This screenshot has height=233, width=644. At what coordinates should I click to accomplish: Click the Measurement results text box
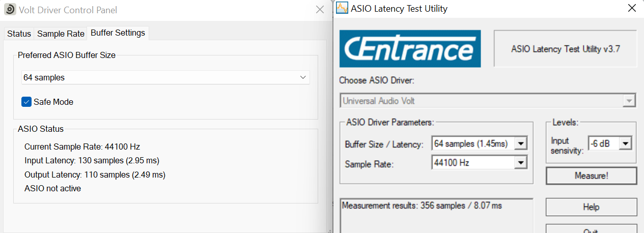click(x=436, y=216)
